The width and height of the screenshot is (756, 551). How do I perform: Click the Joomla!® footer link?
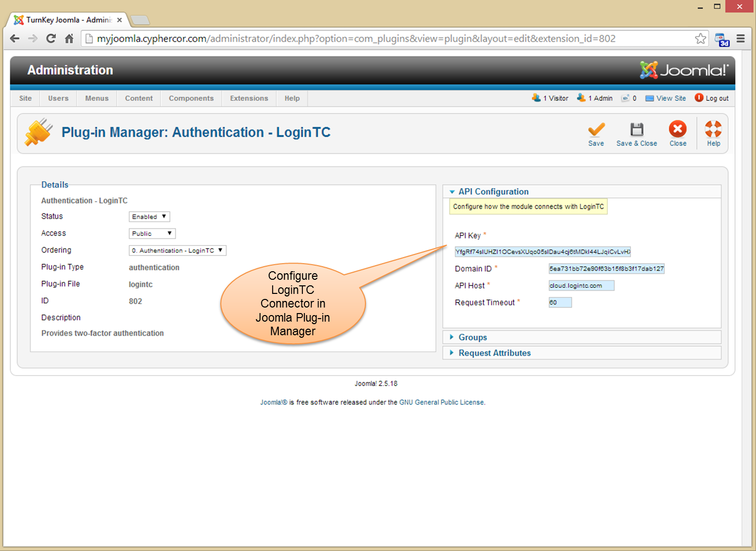pyautogui.click(x=274, y=402)
